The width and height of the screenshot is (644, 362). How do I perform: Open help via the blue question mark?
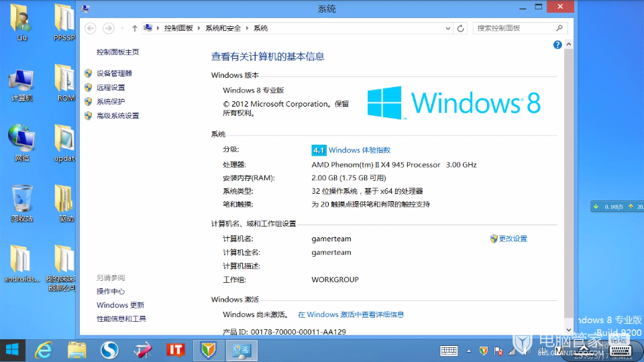pyautogui.click(x=557, y=45)
